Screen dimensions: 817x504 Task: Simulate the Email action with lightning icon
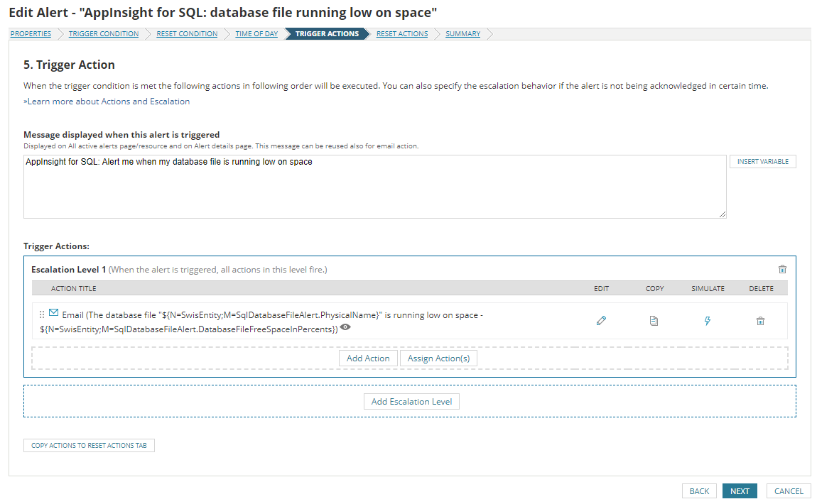[707, 321]
